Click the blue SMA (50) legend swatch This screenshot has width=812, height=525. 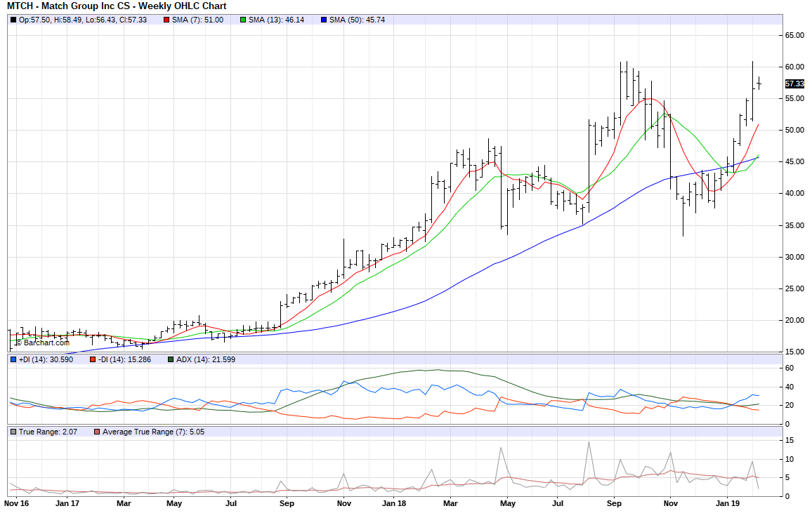(x=323, y=20)
